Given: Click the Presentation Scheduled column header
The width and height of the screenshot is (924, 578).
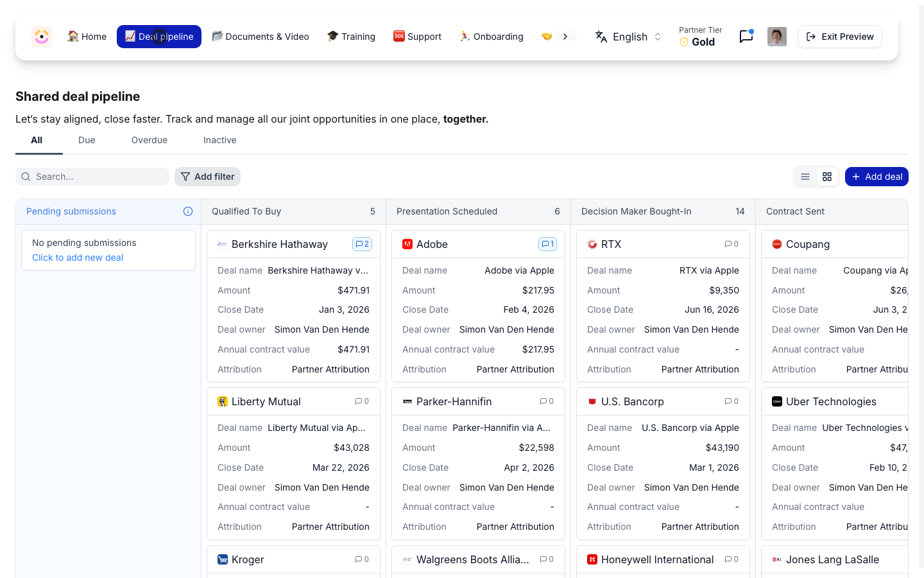Looking at the screenshot, I should click(478, 211).
